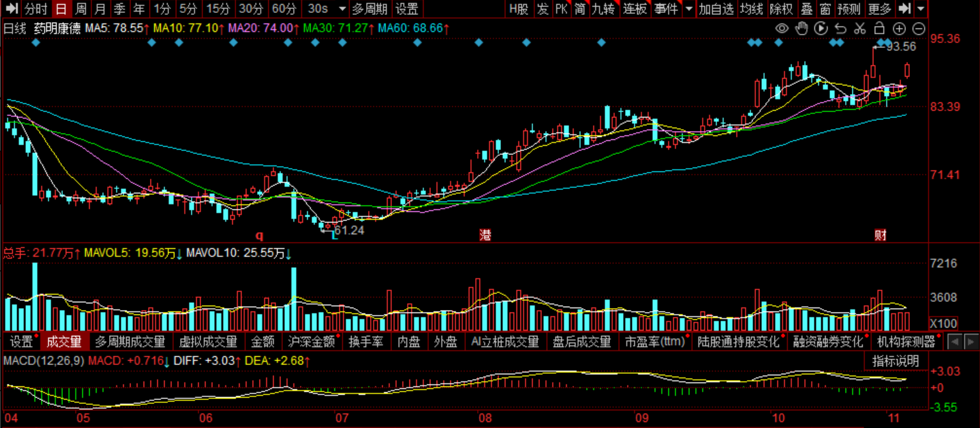This screenshot has height=428, width=980.
Task: Switch to the 周 weekly period
Action: point(80,9)
